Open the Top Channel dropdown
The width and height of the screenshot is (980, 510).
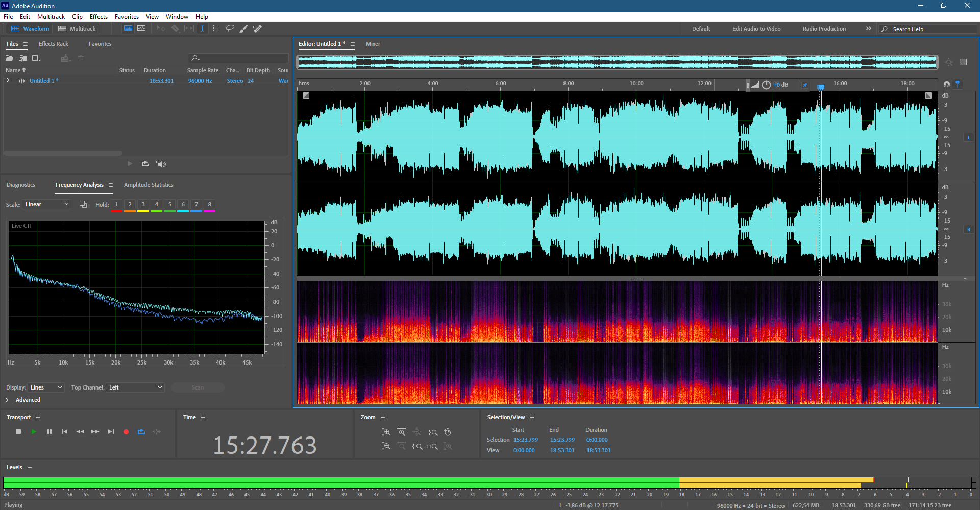point(135,387)
